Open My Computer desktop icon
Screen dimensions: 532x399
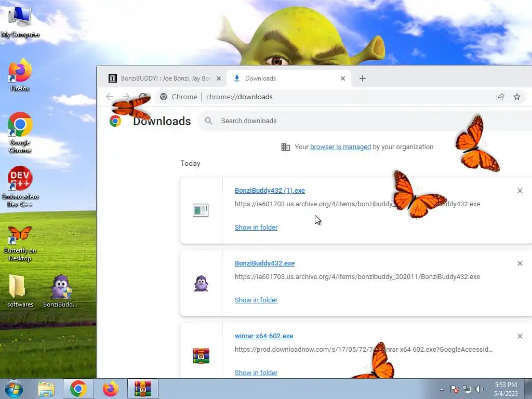click(20, 21)
